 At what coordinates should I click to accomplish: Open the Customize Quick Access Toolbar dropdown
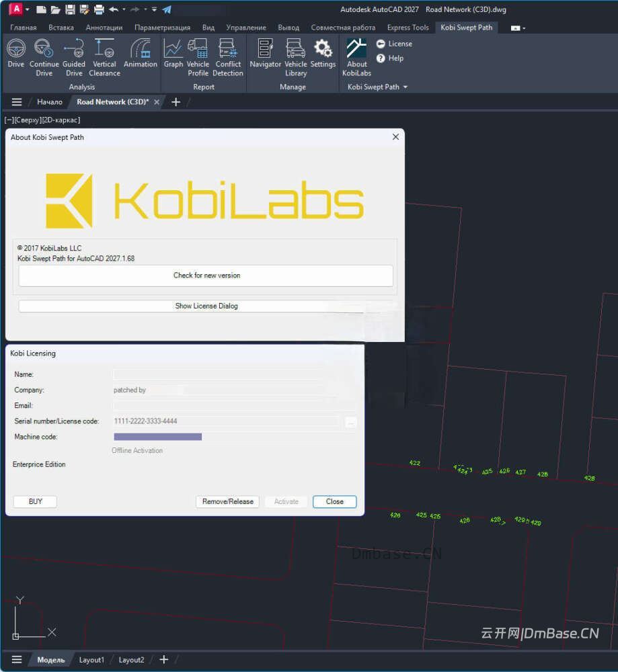(154, 9)
